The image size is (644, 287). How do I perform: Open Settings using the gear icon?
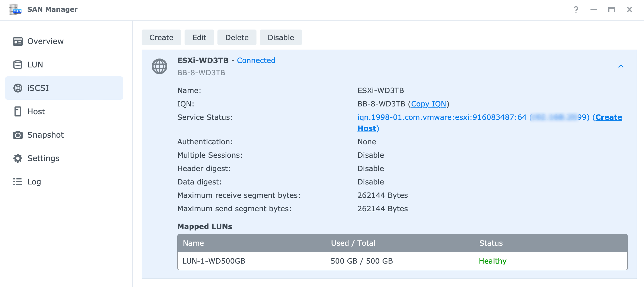tap(18, 158)
